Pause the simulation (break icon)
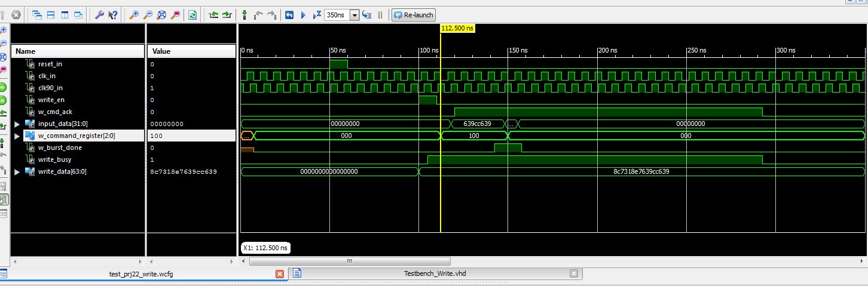The height and width of the screenshot is (286, 868). [x=380, y=14]
